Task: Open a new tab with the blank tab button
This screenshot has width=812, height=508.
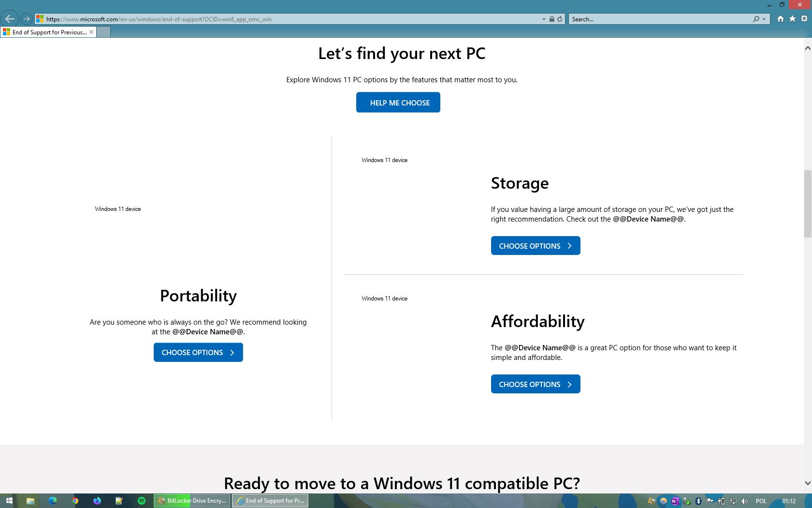Action: 103,32
